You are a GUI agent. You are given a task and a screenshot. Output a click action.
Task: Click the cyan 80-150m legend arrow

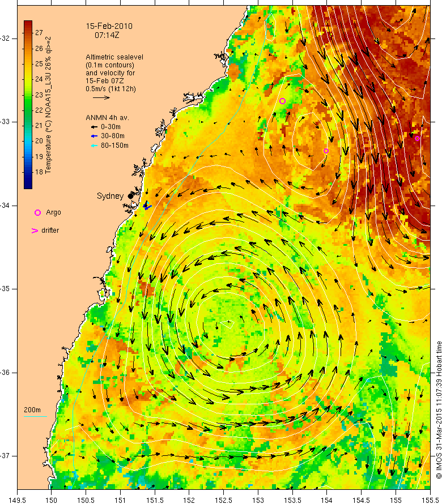click(94, 146)
